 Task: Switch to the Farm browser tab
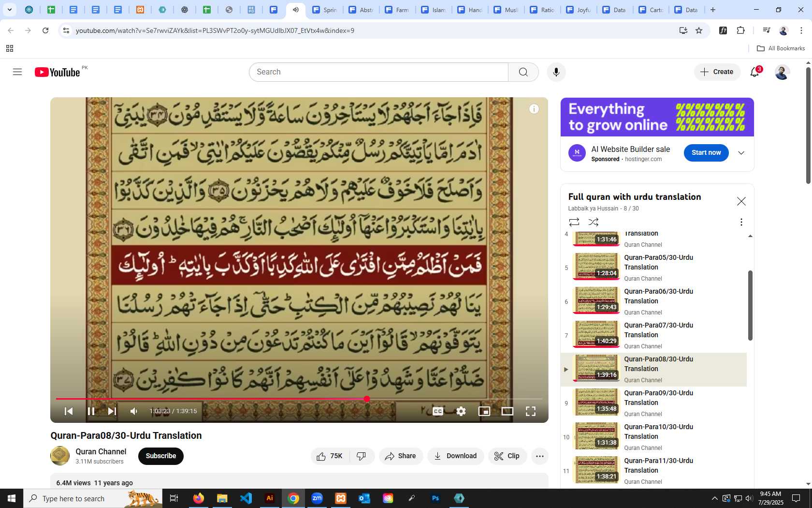click(397, 10)
